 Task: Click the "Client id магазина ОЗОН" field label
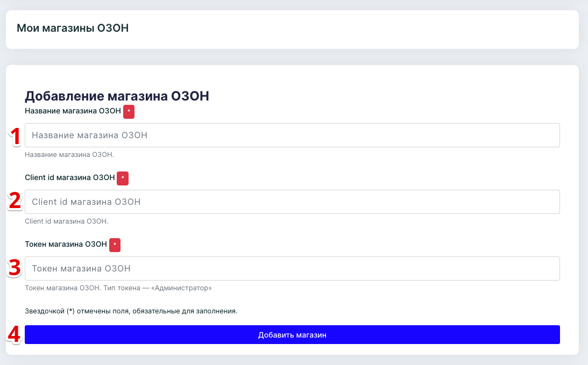click(69, 177)
